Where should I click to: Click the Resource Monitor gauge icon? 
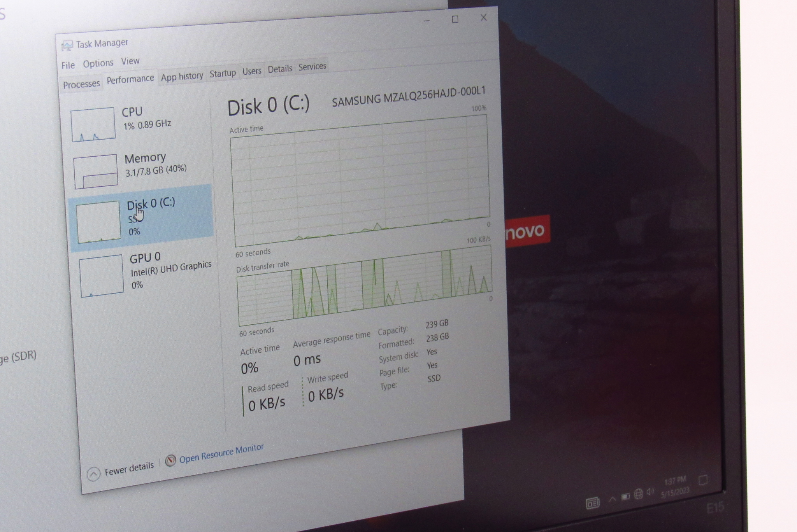[170, 461]
